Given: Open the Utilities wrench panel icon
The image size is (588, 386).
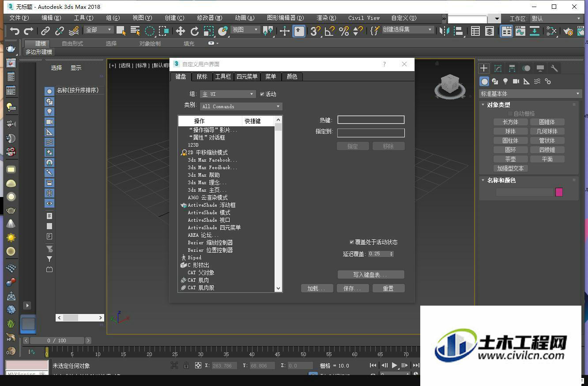Looking at the screenshot, I should [x=554, y=68].
